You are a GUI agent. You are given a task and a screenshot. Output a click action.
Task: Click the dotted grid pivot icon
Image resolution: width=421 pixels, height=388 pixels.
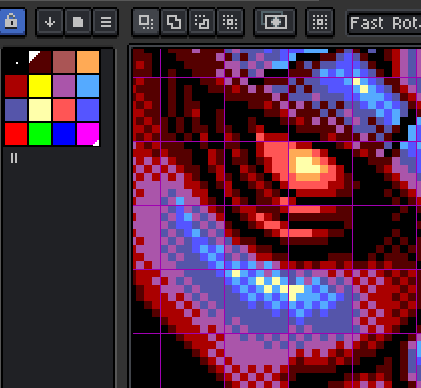point(320,22)
